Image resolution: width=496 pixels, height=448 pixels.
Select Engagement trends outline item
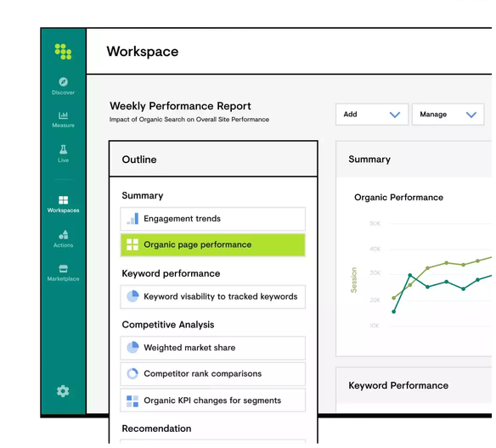[x=213, y=219]
